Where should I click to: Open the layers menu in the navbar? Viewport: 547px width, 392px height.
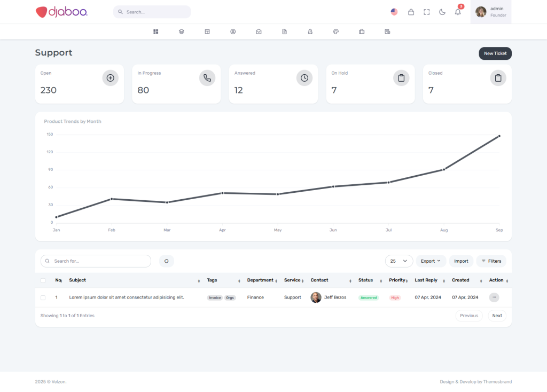[182, 32]
